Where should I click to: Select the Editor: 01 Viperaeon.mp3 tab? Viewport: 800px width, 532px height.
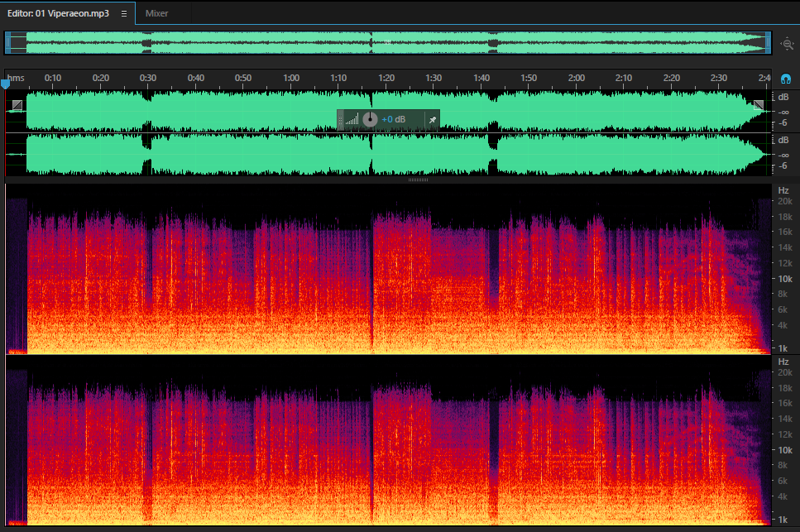tap(58, 13)
